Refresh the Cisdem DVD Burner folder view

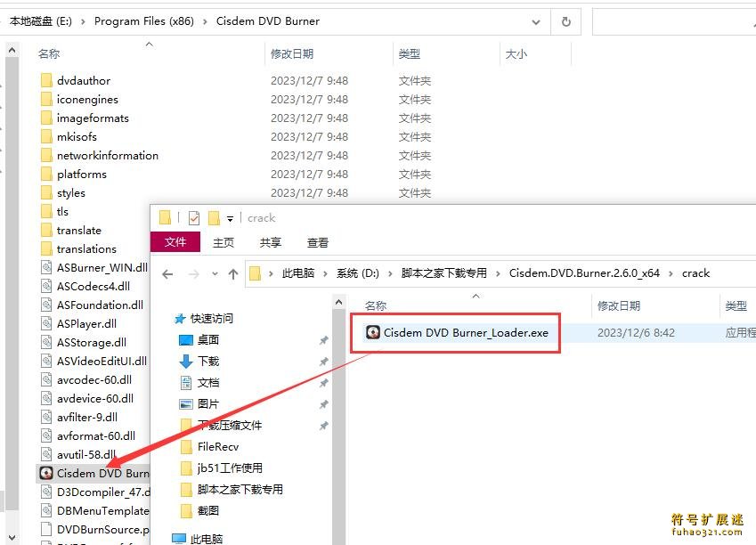point(567,20)
